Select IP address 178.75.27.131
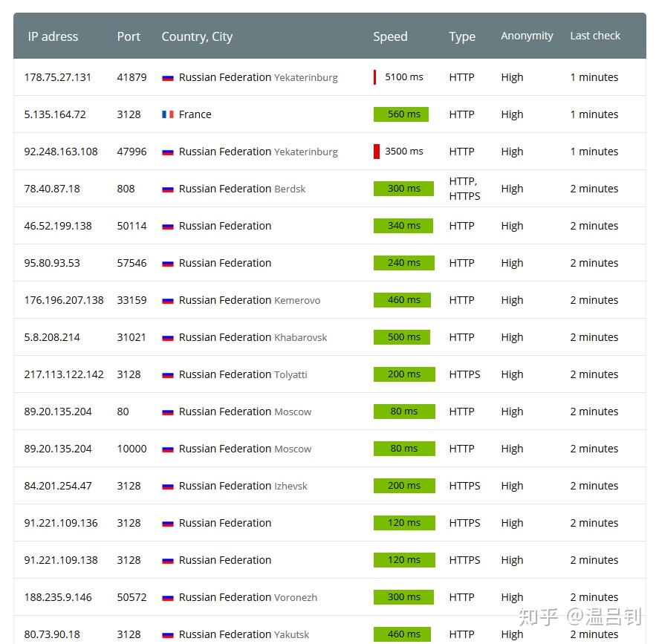Viewport: 659px width, 644px height. (x=58, y=77)
